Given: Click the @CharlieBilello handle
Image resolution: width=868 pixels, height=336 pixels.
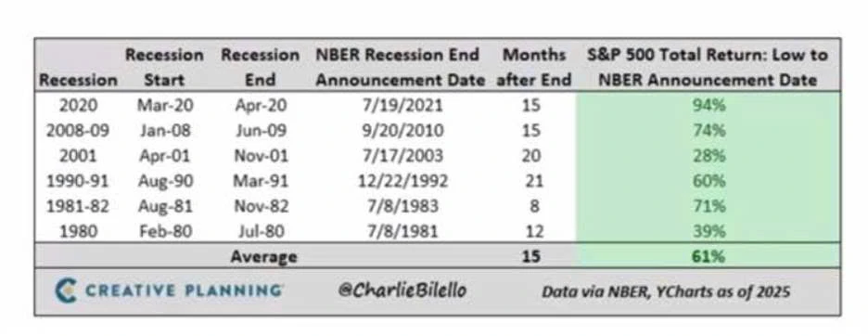Looking at the screenshot, I should pyautogui.click(x=402, y=290).
